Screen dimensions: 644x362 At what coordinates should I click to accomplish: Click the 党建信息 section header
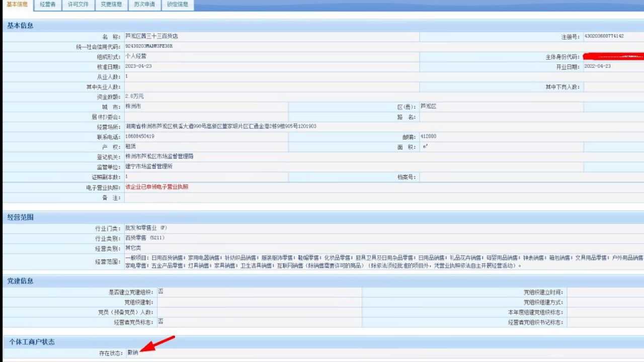(x=323, y=281)
